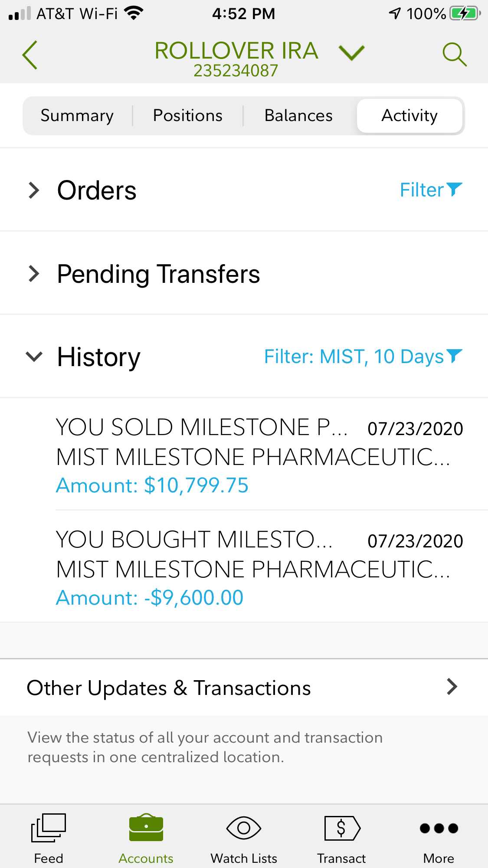This screenshot has width=488, height=868.
Task: Open the search magnifier icon
Action: coord(454,55)
